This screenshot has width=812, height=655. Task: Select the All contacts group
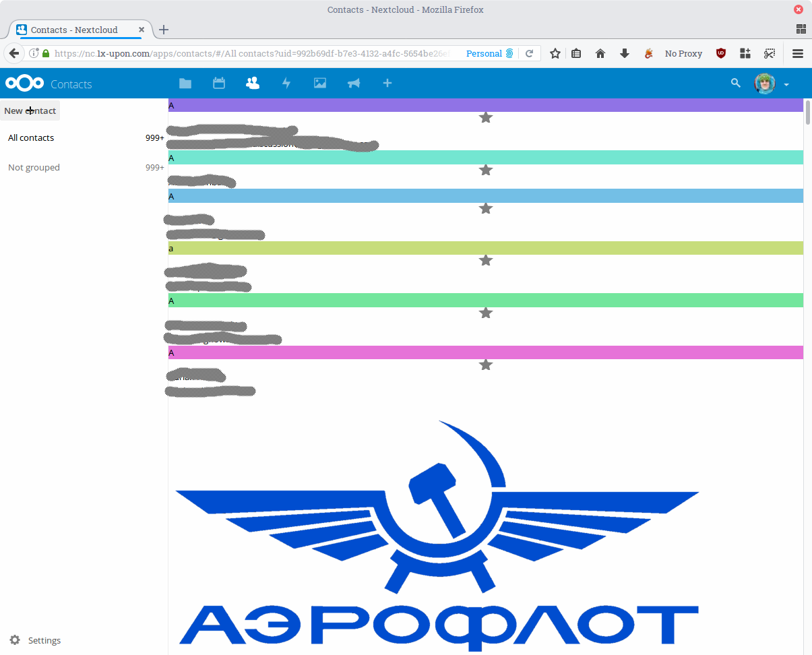point(84,137)
